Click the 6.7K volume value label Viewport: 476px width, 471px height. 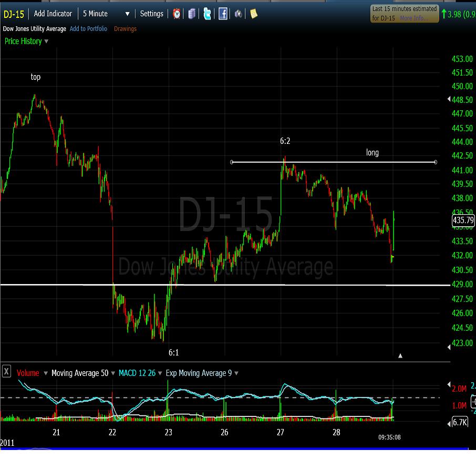(460, 422)
